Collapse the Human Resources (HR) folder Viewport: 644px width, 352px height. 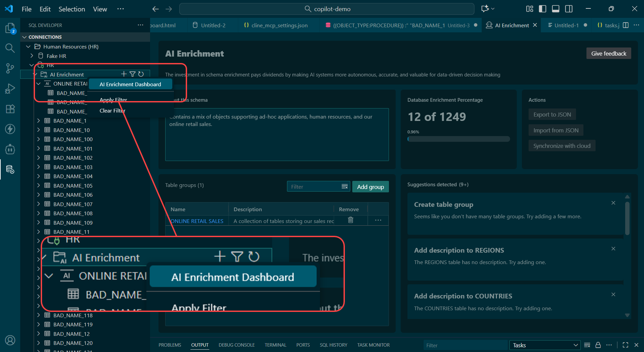click(29, 46)
